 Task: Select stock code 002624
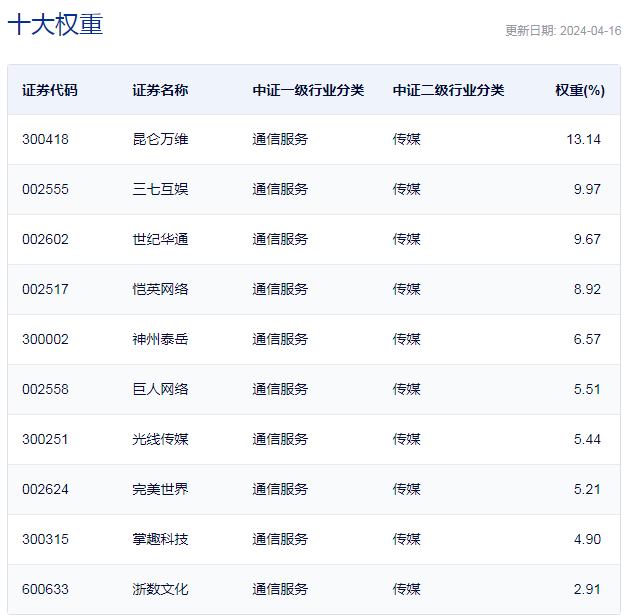point(45,489)
